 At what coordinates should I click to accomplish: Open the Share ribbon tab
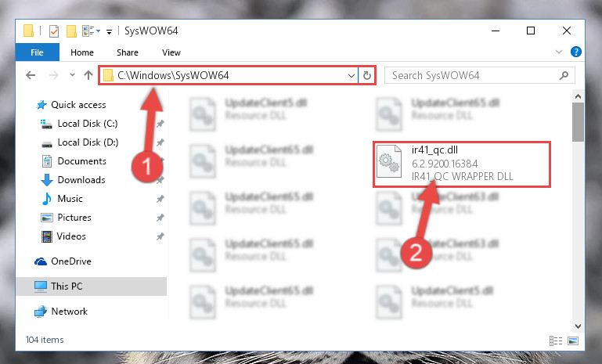(128, 52)
